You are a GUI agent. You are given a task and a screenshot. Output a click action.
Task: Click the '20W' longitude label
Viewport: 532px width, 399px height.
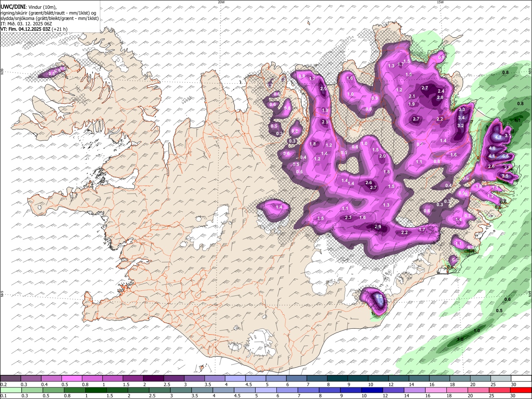tap(221, 2)
